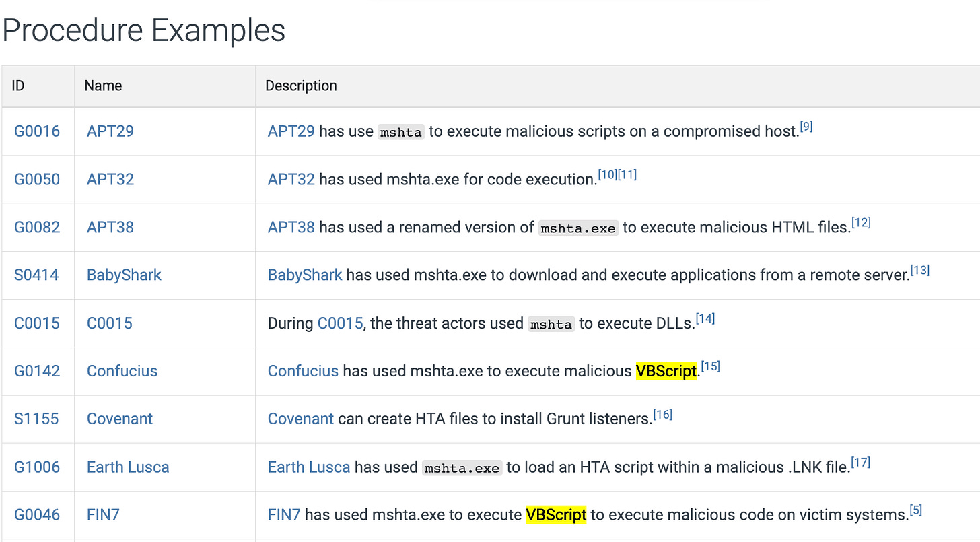Open citation reference [11]
This screenshot has height=542, width=980.
[x=627, y=174]
